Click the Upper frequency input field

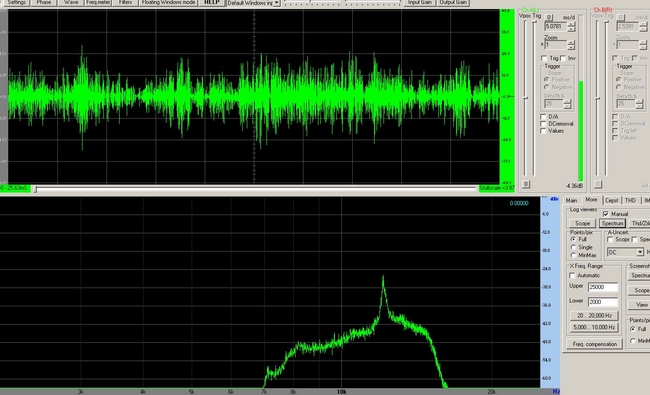[603, 287]
